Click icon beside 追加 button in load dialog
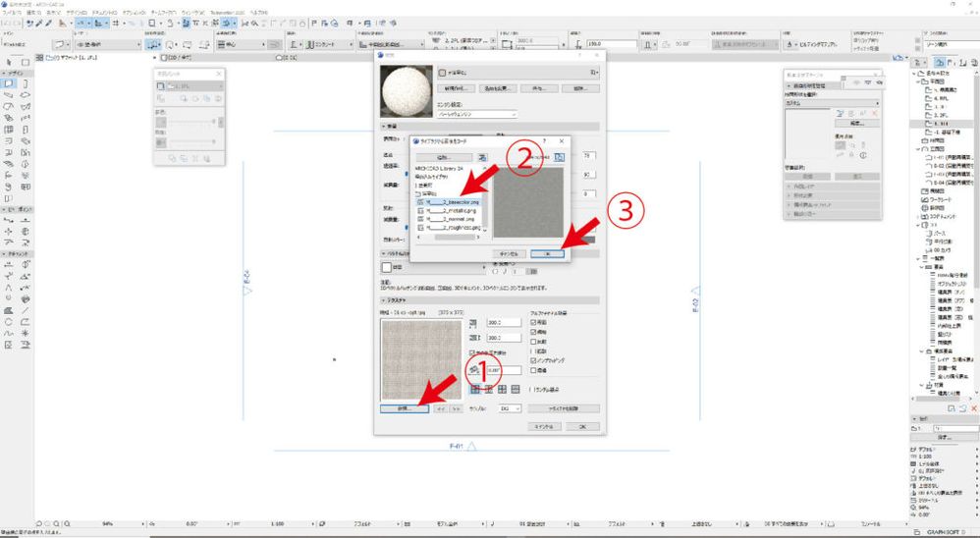This screenshot has height=538, width=980. click(482, 157)
